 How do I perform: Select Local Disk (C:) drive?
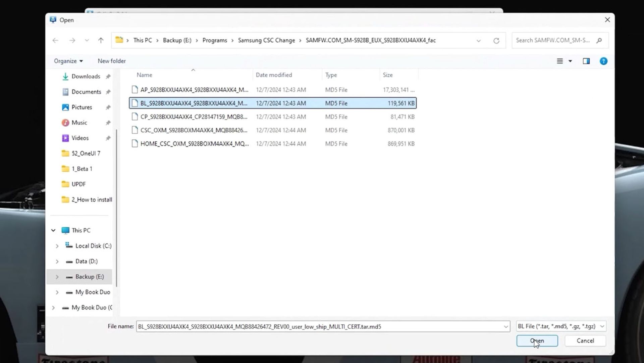[93, 246]
